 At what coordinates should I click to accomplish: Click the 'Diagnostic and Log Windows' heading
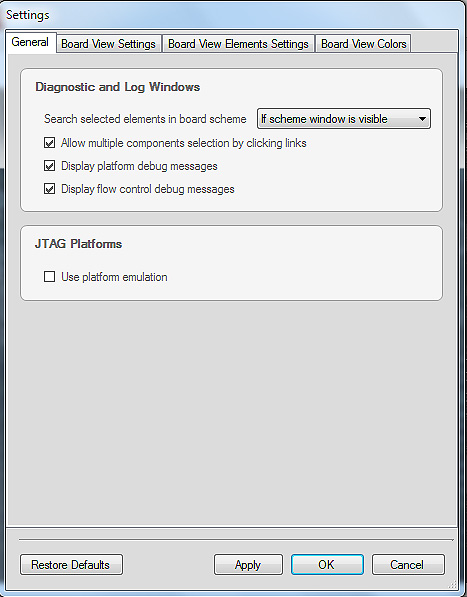coord(118,87)
